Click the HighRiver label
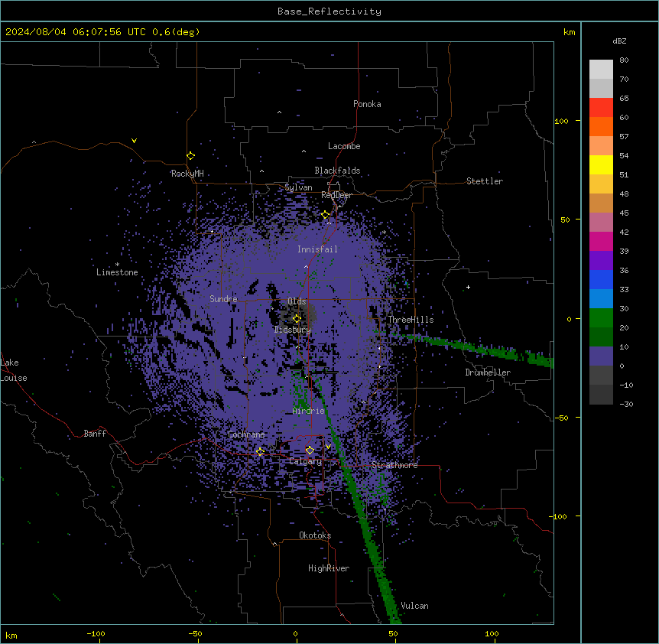Viewport: 659px width, 644px height. (329, 568)
